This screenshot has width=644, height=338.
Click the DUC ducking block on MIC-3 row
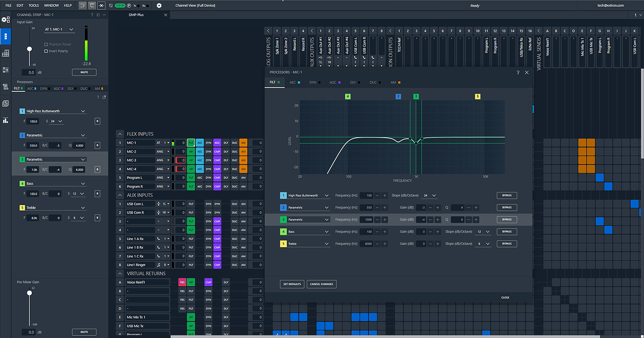tap(234, 160)
